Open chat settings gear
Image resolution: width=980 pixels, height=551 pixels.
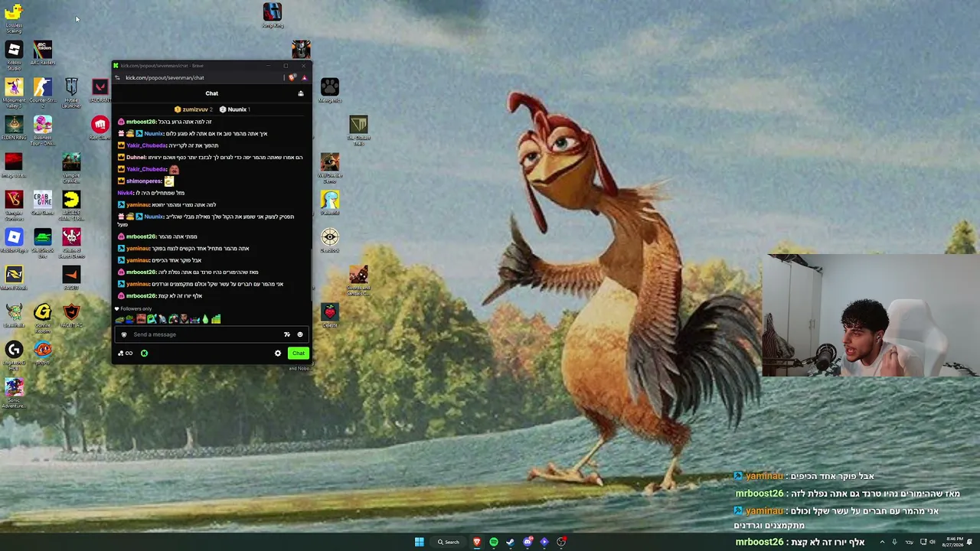click(278, 354)
